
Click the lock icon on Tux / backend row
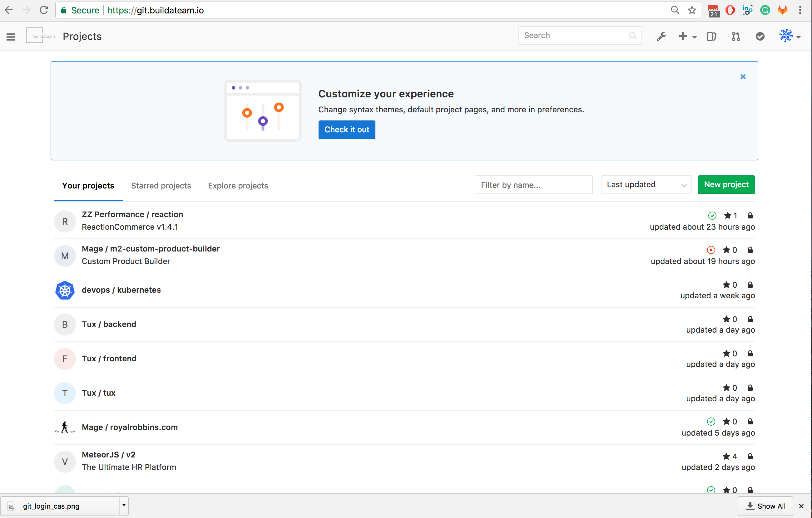pos(750,320)
